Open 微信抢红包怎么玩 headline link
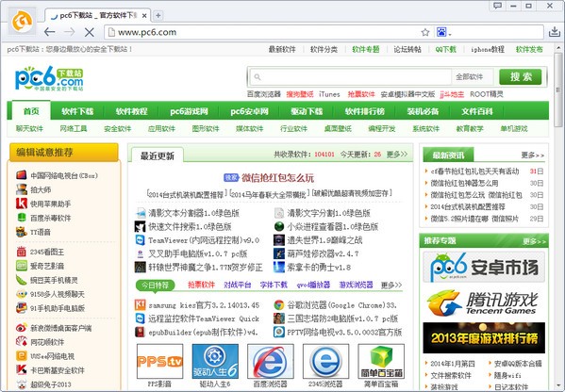The image size is (565, 392). 277,177
